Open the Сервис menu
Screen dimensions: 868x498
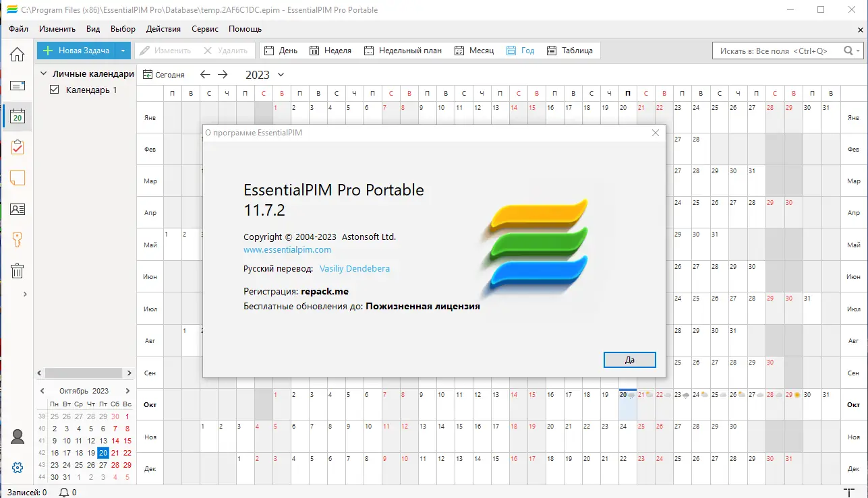205,29
